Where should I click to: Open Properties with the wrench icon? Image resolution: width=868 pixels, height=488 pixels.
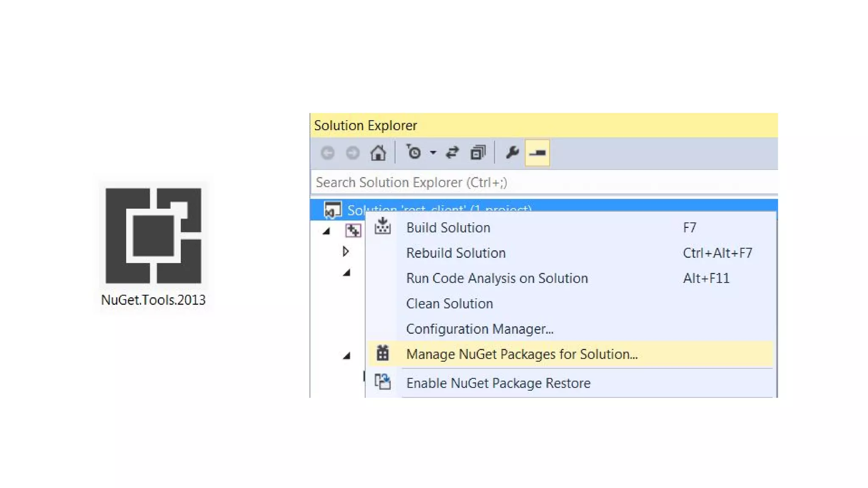coord(512,152)
